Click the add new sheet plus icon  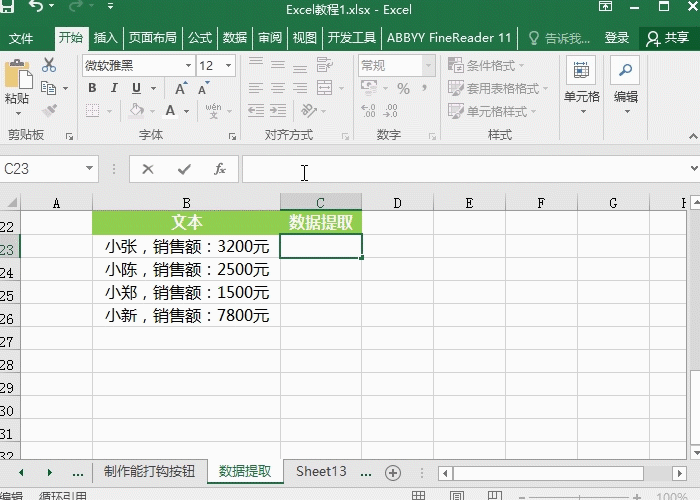pos(393,472)
